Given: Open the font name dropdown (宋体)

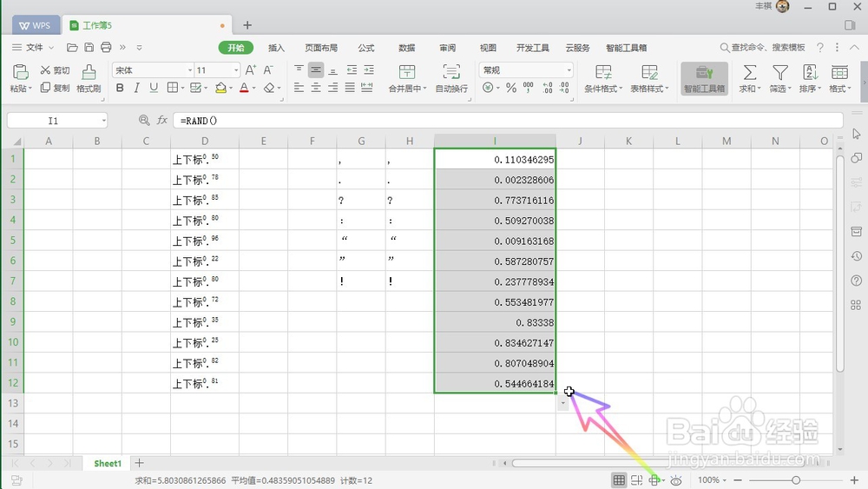Looking at the screenshot, I should pyautogui.click(x=190, y=70).
